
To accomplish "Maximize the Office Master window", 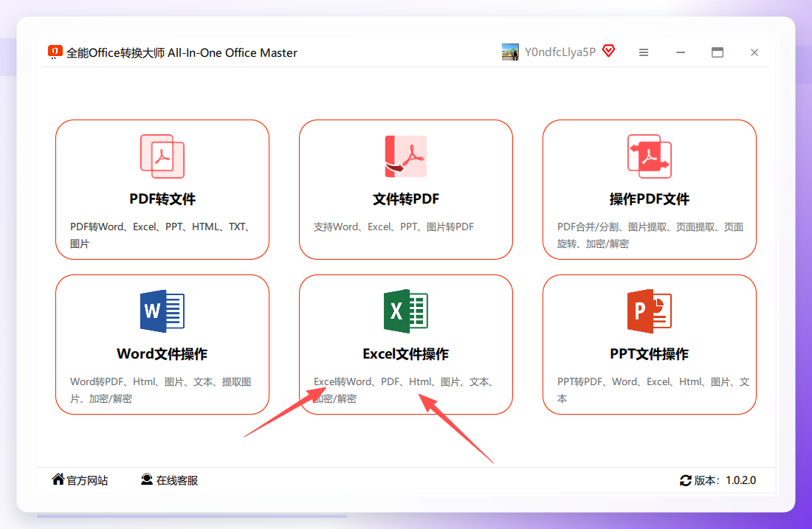I will pos(718,52).
